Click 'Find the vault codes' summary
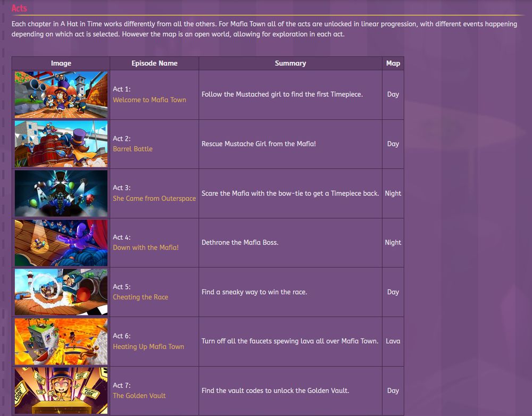This screenshot has height=416, width=532. coord(275,390)
